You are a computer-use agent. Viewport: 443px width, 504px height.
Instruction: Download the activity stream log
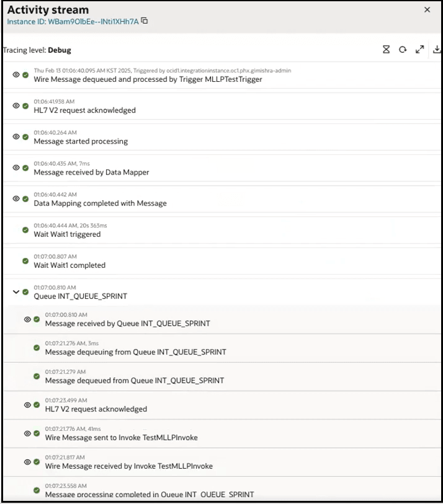coord(436,48)
